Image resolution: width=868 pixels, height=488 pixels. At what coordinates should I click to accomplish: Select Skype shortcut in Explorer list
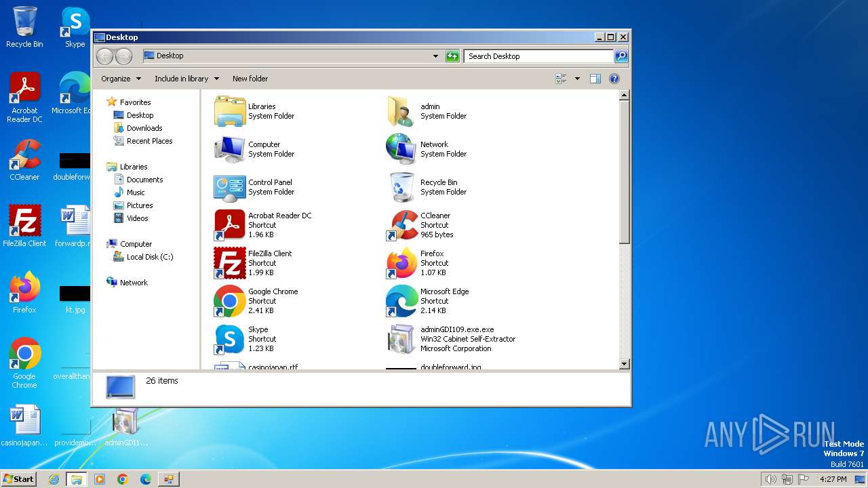(230, 339)
